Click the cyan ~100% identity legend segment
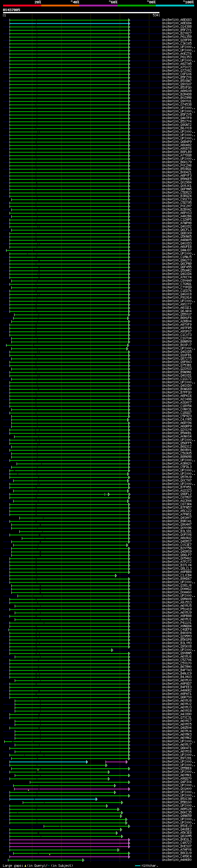This screenshot has height=868, width=197. (x=175, y=6)
